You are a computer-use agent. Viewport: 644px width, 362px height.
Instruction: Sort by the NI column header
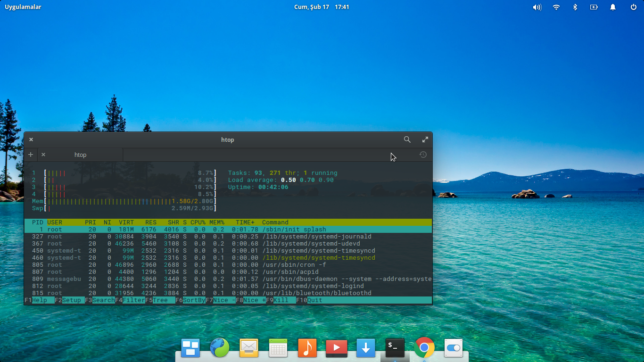coord(107,222)
